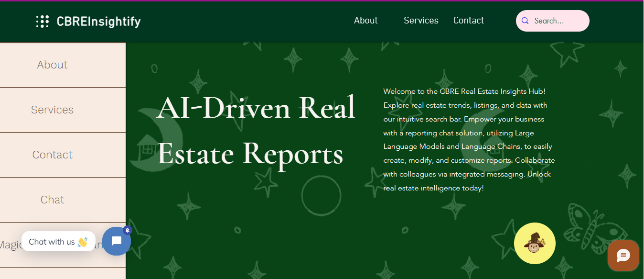Open the blue chat bubble widget
The image size is (644, 279).
[116, 241]
